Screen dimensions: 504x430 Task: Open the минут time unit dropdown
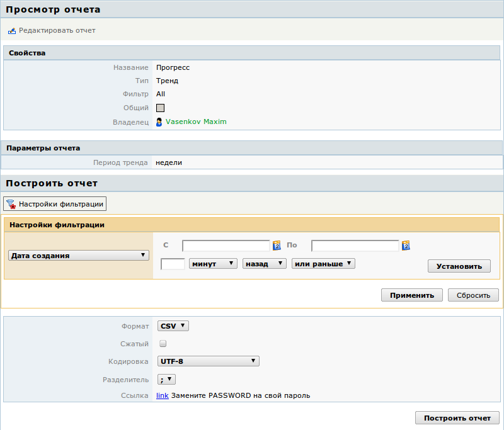point(212,264)
